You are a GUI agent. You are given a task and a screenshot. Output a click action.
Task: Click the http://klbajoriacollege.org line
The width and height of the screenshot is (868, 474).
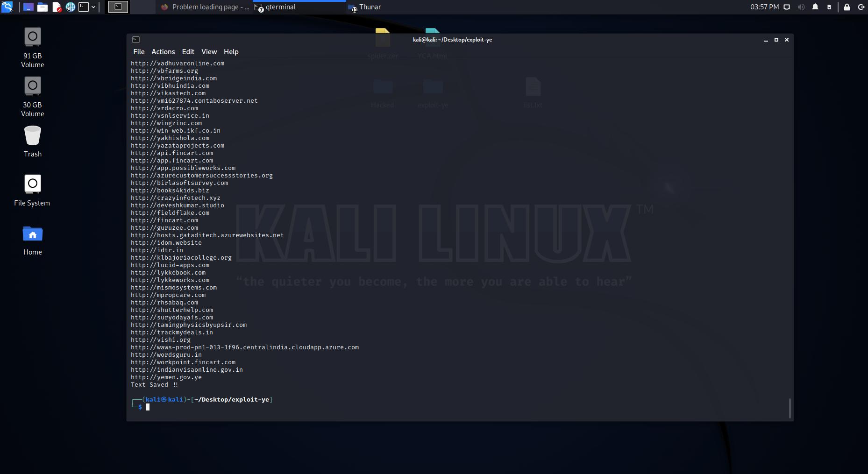pyautogui.click(x=181, y=258)
